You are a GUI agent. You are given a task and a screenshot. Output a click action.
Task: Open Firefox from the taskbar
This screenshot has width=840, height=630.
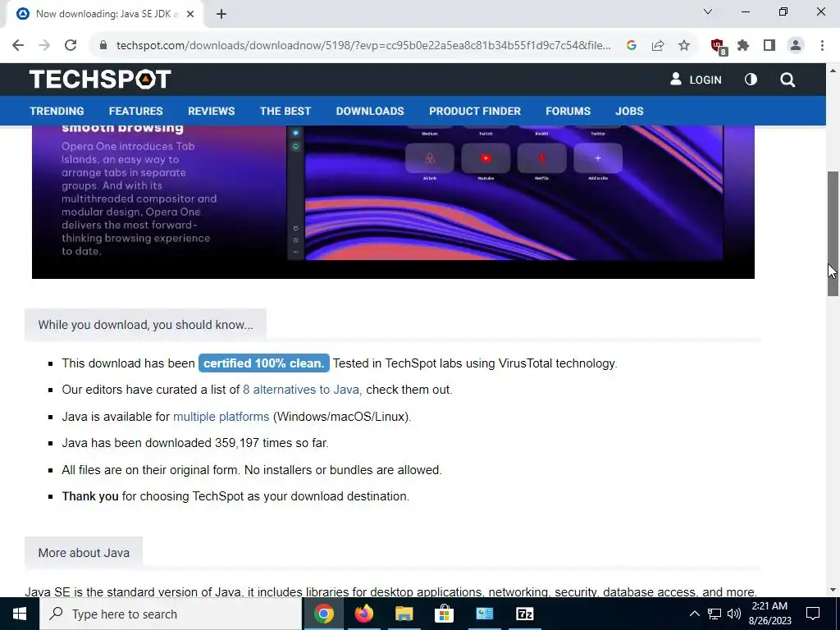click(x=363, y=614)
